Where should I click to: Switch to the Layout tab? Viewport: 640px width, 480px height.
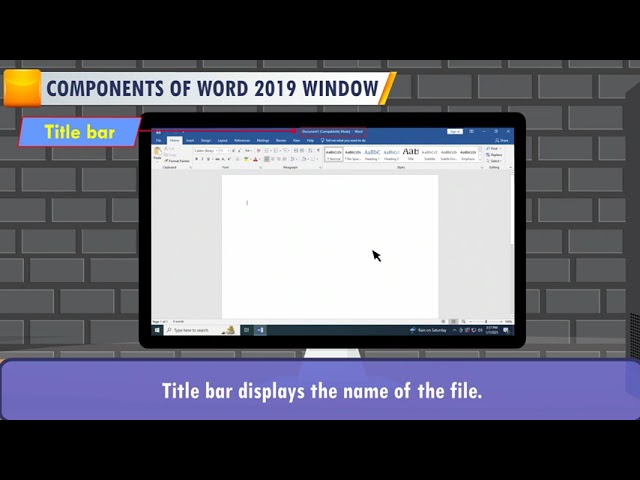click(x=222, y=140)
